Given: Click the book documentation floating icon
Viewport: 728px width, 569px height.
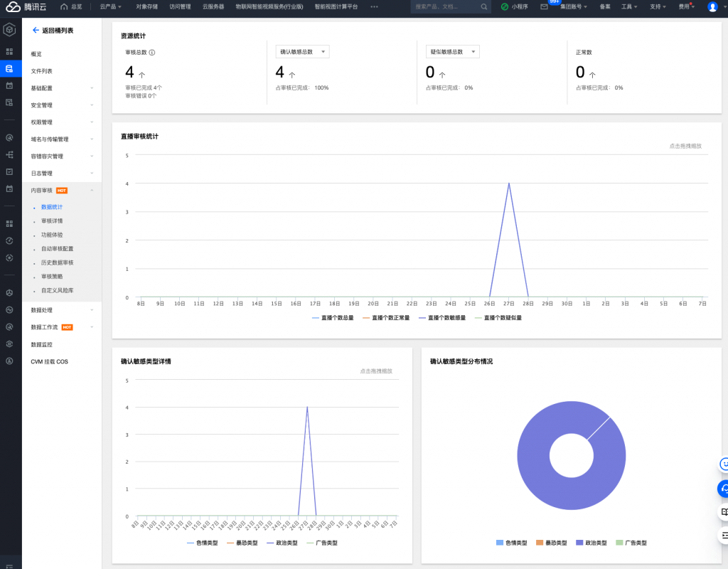Looking at the screenshot, I should (x=723, y=512).
